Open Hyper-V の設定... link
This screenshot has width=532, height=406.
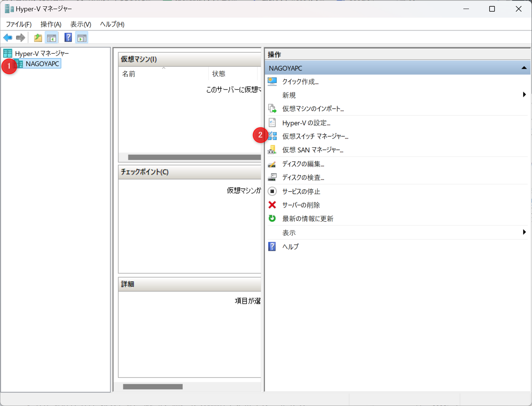click(x=307, y=123)
